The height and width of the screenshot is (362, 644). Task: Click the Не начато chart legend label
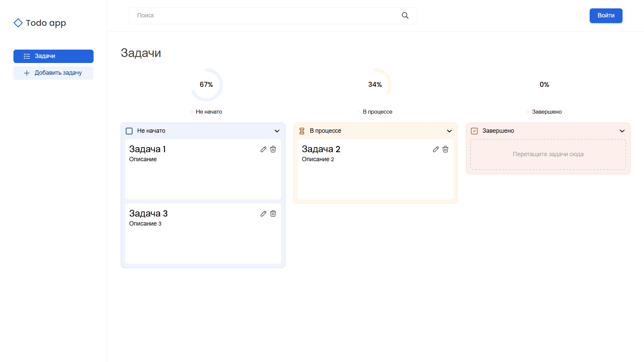[x=209, y=112]
